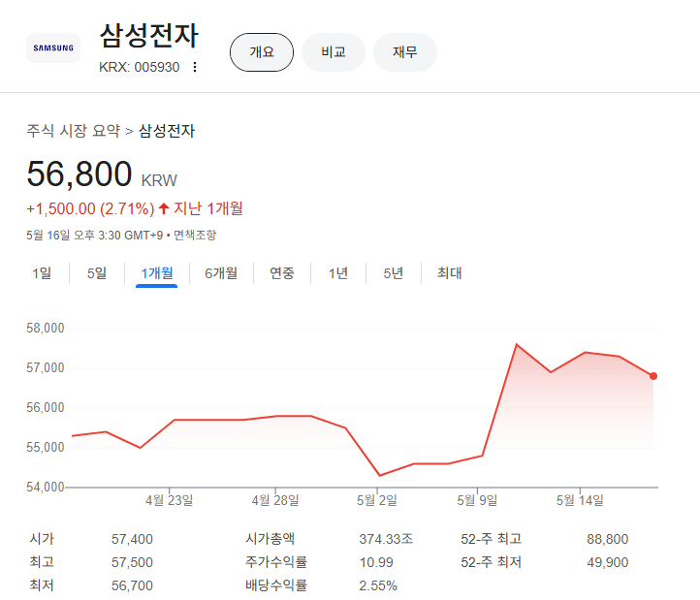Select the 1개월 chart range tab
The image size is (700, 600).
pos(157,273)
